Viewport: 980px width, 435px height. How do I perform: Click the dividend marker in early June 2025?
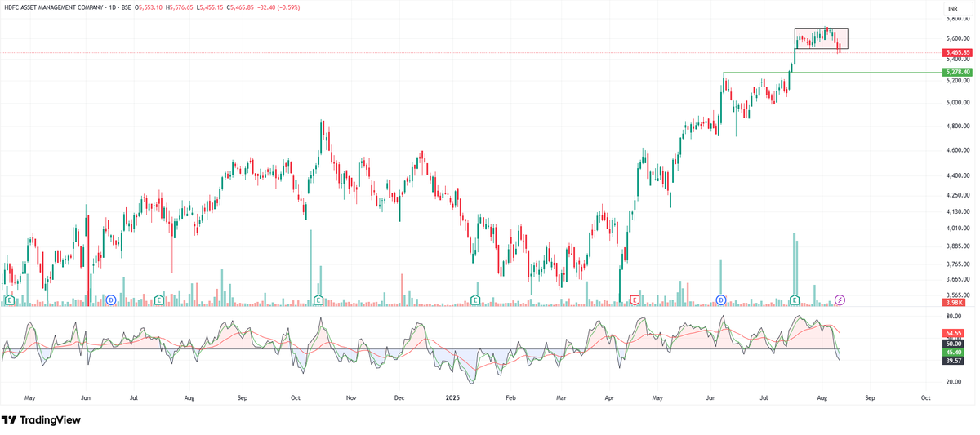point(721,300)
